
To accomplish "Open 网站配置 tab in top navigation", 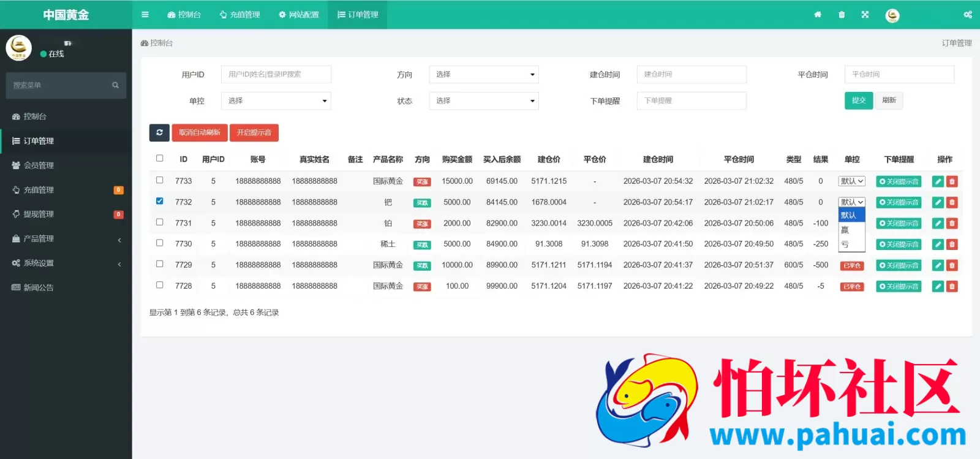I will click(299, 14).
